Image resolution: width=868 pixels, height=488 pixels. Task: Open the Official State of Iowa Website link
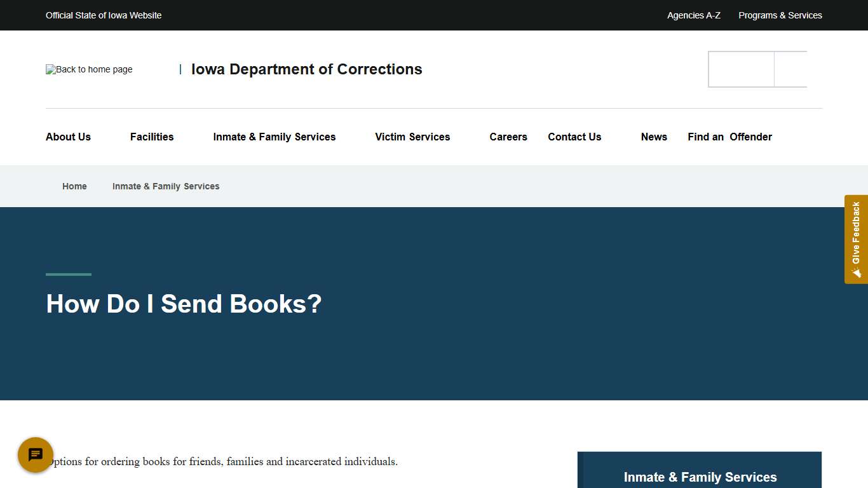click(x=104, y=15)
